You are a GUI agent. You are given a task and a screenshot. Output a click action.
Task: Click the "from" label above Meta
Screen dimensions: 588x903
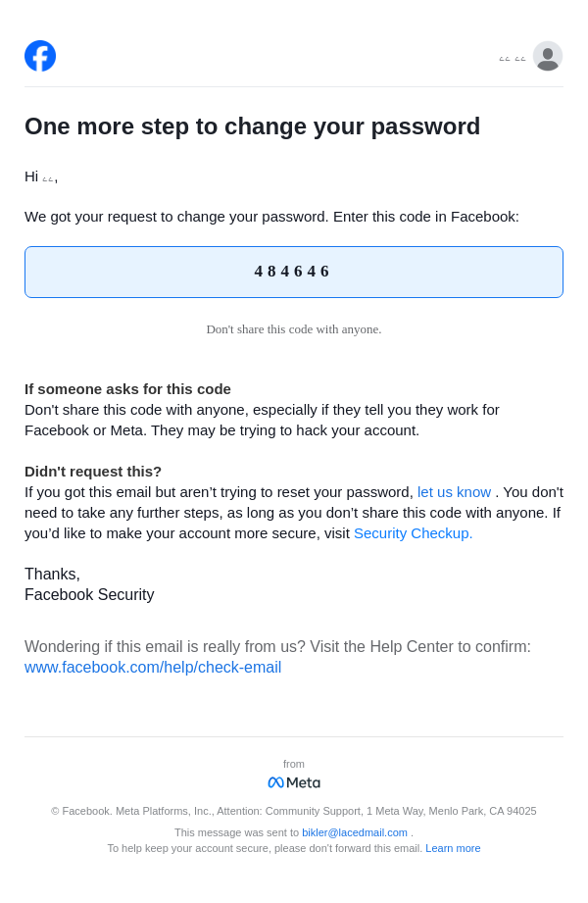coord(294,764)
